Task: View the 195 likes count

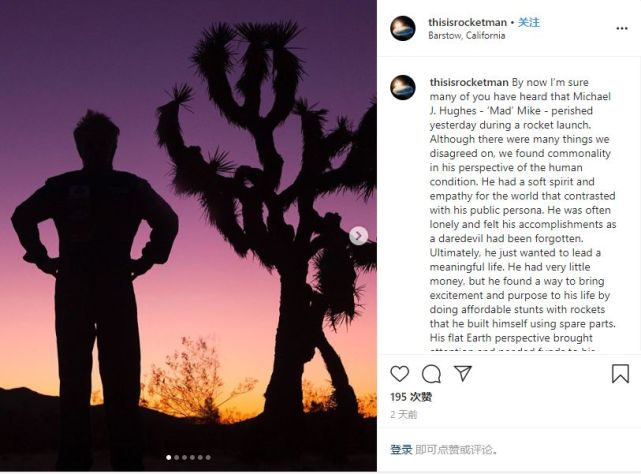Action: pos(411,397)
